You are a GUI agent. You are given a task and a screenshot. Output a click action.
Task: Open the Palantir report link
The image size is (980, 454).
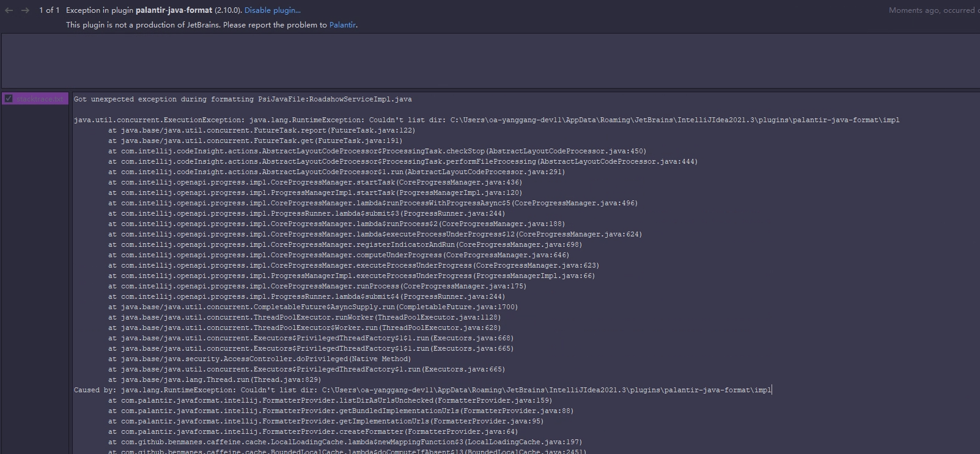click(342, 25)
